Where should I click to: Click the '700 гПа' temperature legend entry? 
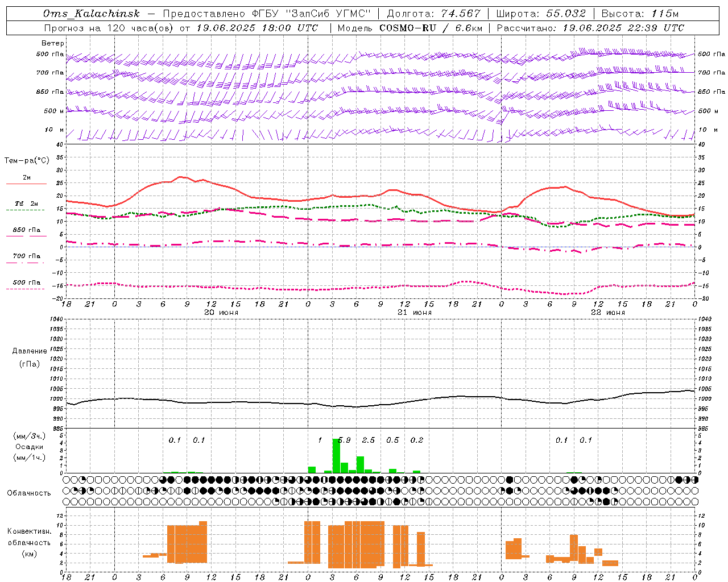point(27,256)
